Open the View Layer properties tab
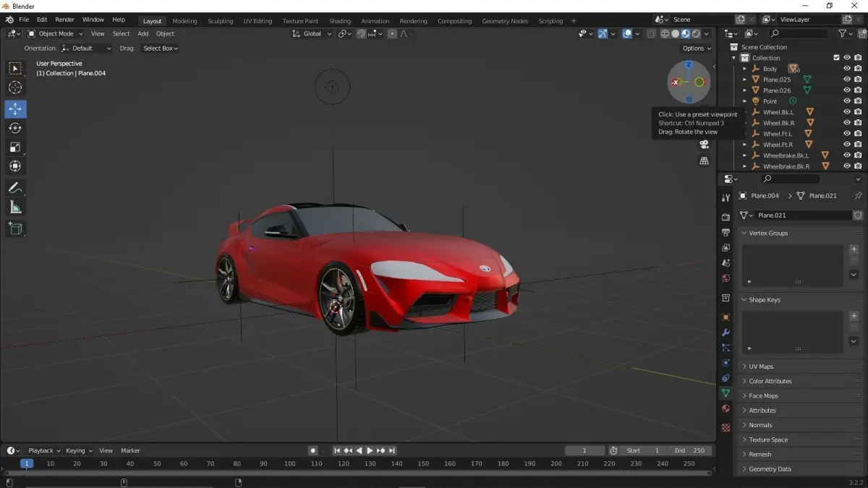The width and height of the screenshot is (868, 488). pyautogui.click(x=726, y=247)
